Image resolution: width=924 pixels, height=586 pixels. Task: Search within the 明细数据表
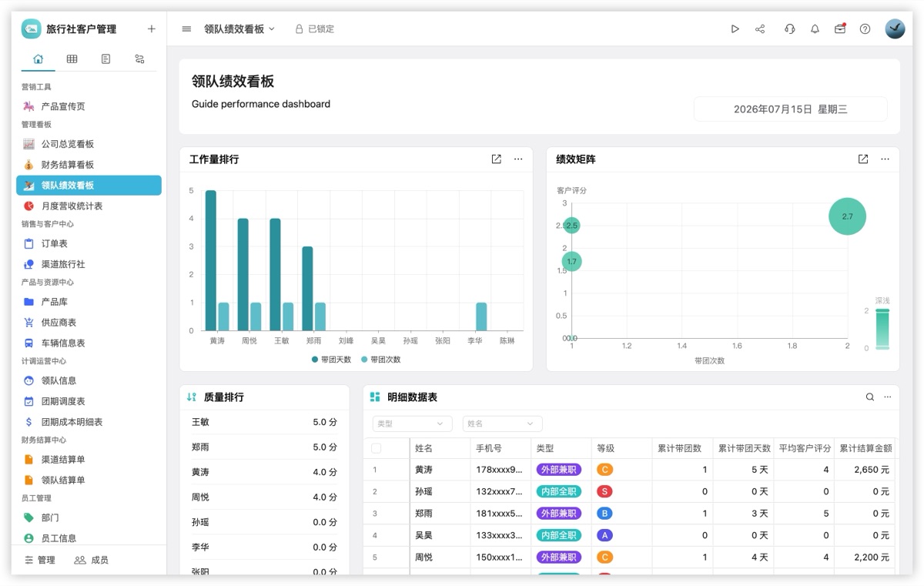(869, 397)
